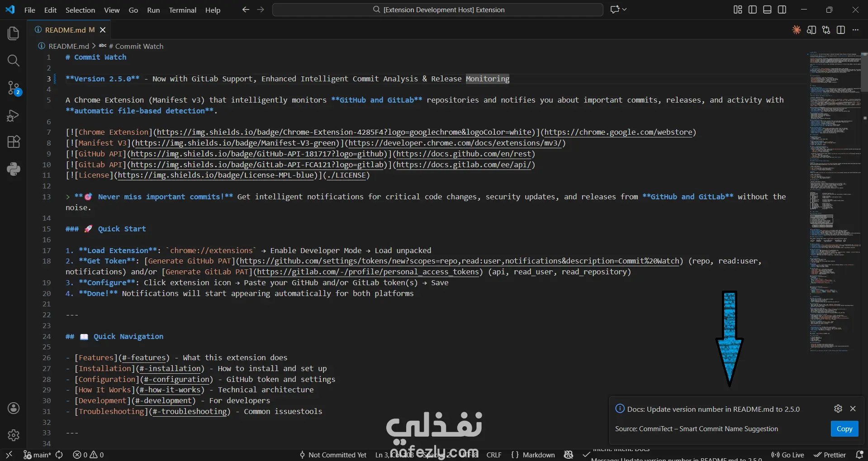The height and width of the screenshot is (461, 868).
Task: Open the Edit menu
Action: pos(50,10)
